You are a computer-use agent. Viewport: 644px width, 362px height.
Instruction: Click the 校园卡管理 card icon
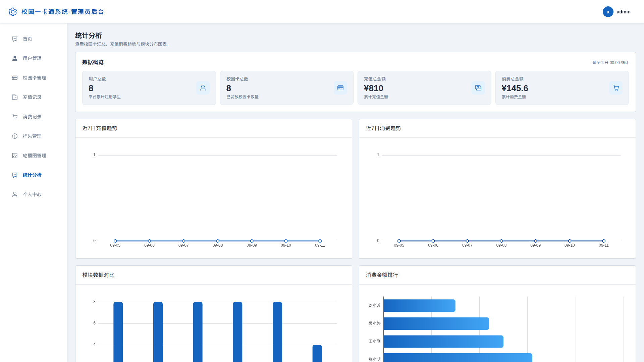point(15,78)
